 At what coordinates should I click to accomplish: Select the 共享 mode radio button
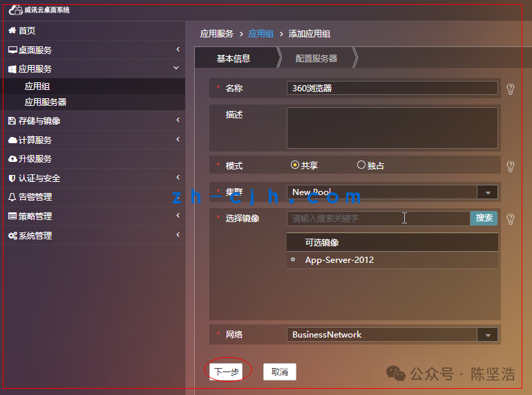(295, 165)
